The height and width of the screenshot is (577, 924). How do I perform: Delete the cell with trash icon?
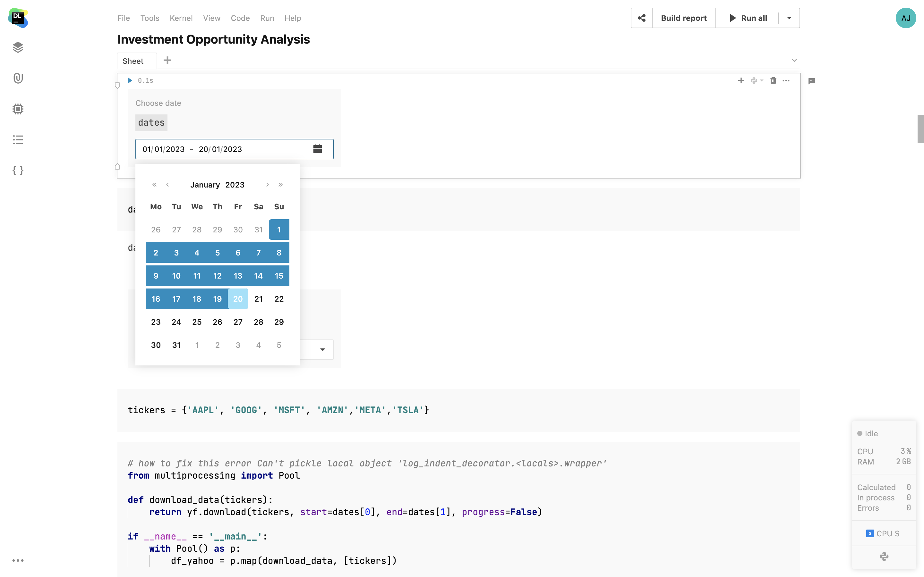coord(773,80)
